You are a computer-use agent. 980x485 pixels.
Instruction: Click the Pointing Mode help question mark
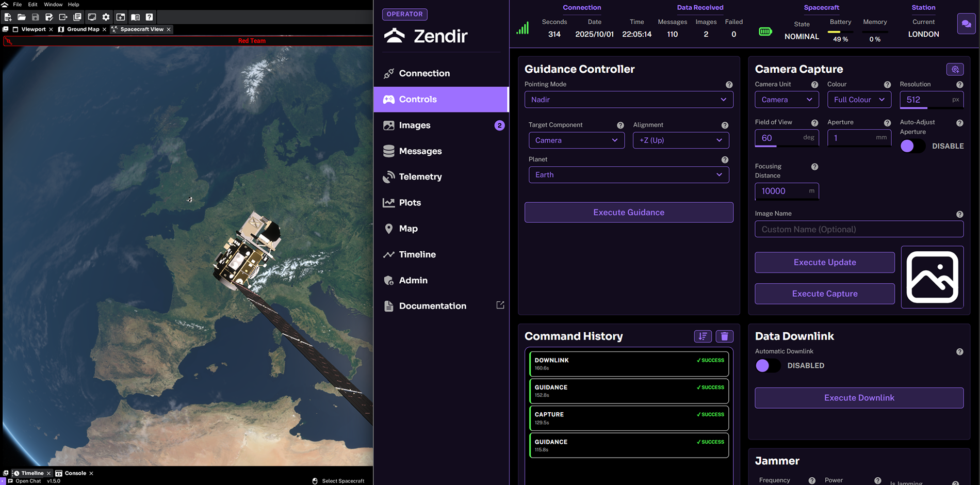click(x=729, y=85)
